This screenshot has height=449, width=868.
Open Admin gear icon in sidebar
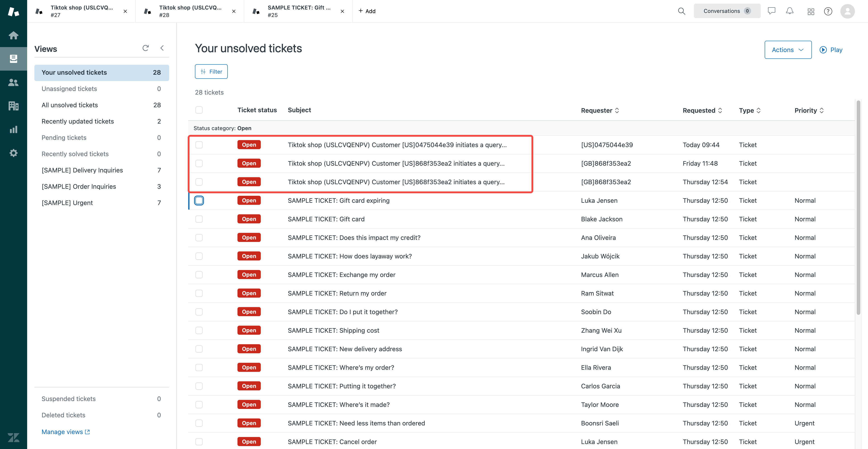pos(14,153)
